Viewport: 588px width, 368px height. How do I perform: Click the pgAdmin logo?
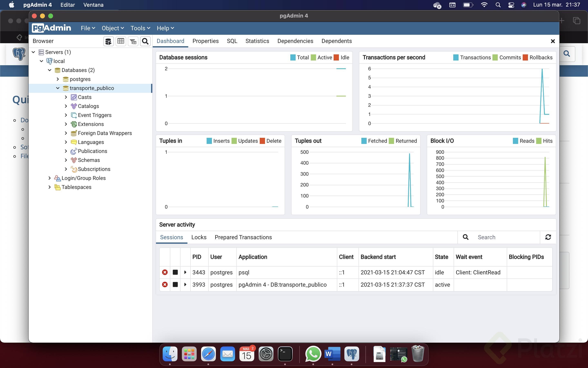pos(51,28)
